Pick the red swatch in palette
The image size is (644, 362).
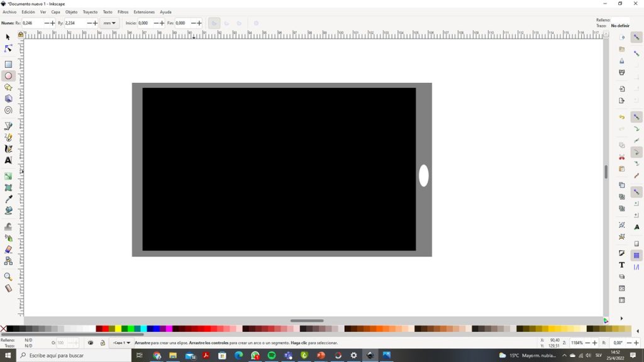coord(106,329)
